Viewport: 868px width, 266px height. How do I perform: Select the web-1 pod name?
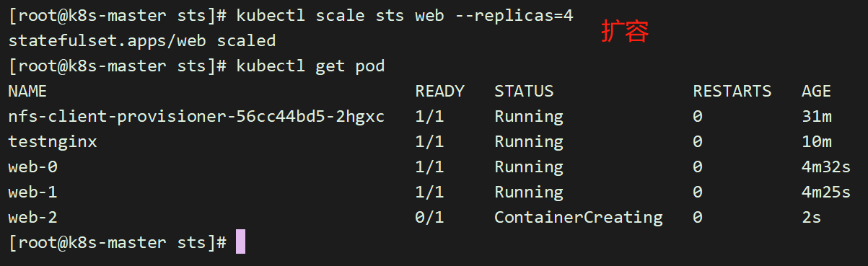(32, 192)
